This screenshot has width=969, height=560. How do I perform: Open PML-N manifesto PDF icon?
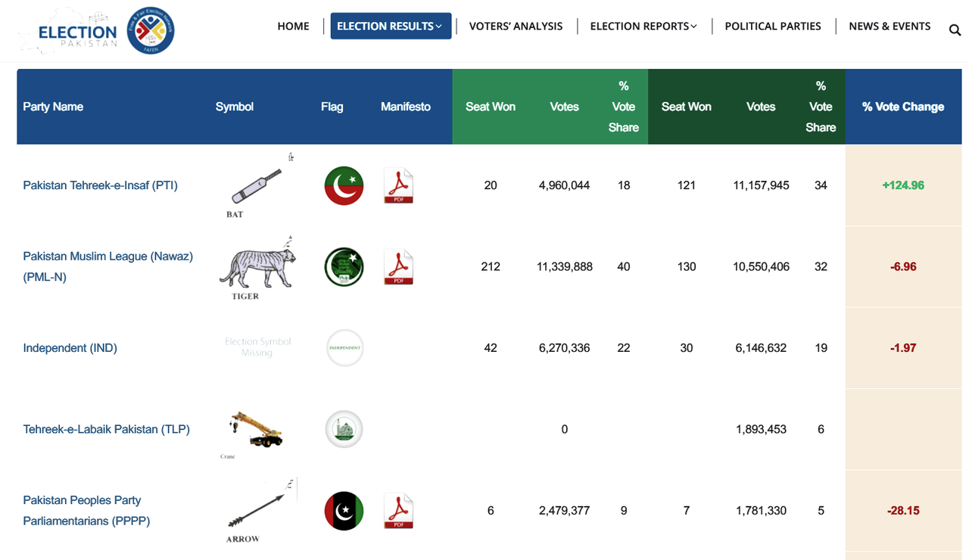[x=399, y=266]
